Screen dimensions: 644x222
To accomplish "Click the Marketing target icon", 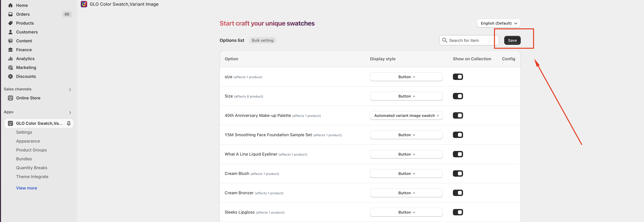I will click(x=10, y=68).
